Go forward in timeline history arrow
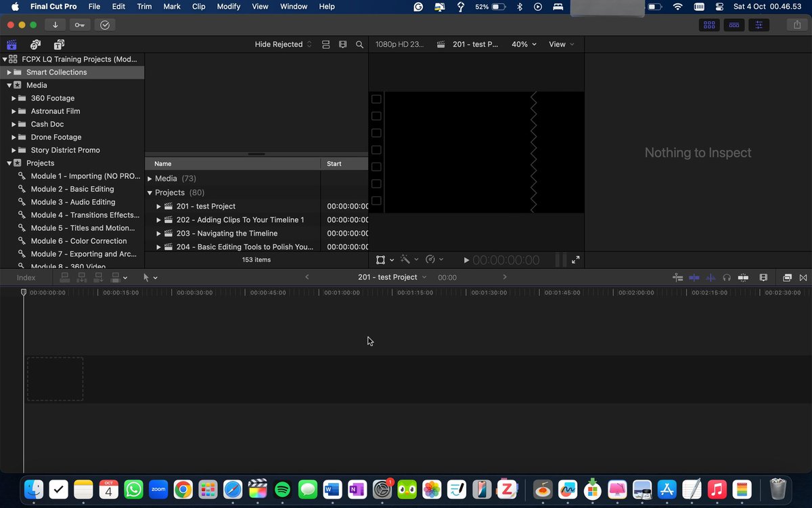The height and width of the screenshot is (508, 812). pos(505,277)
